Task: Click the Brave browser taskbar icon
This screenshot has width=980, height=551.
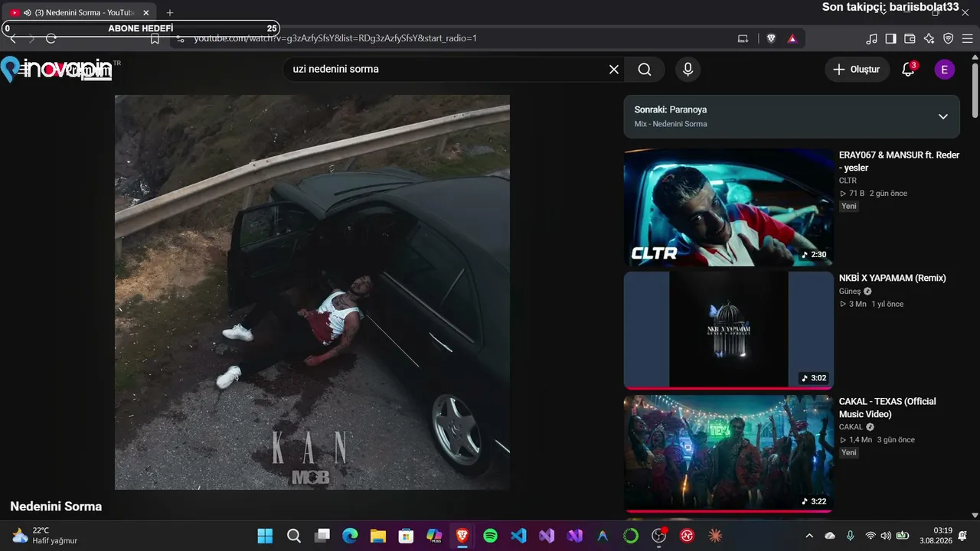Action: pos(462,536)
